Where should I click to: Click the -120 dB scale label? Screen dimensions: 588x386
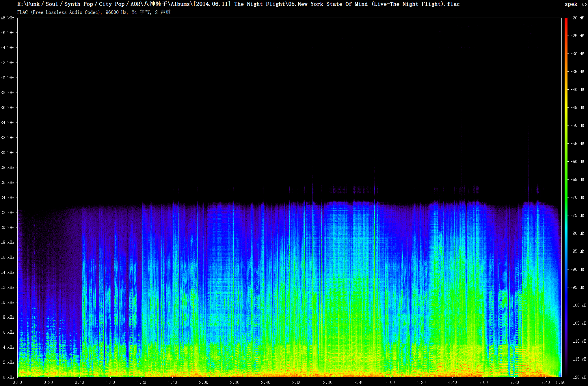tap(578, 377)
